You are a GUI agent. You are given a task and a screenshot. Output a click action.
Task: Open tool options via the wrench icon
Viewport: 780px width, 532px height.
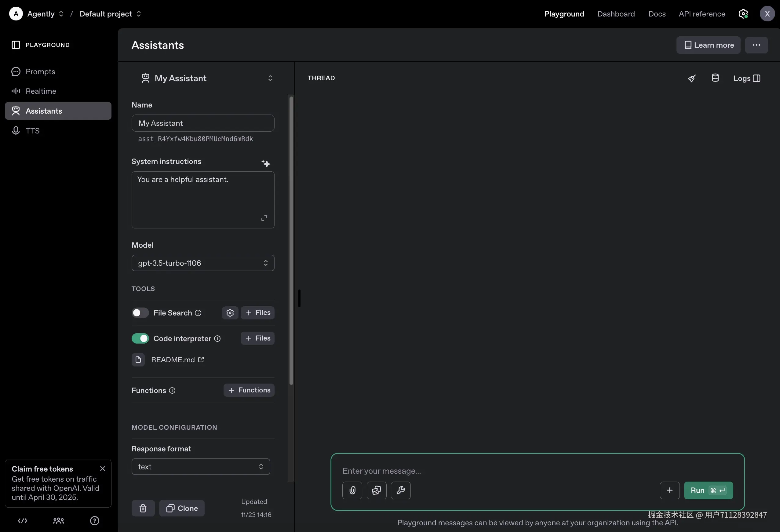coord(401,490)
